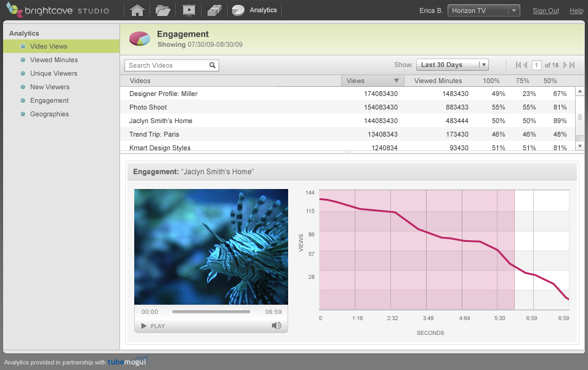588x370 pixels.
Task: Click the search magnifier icon
Action: pos(212,65)
